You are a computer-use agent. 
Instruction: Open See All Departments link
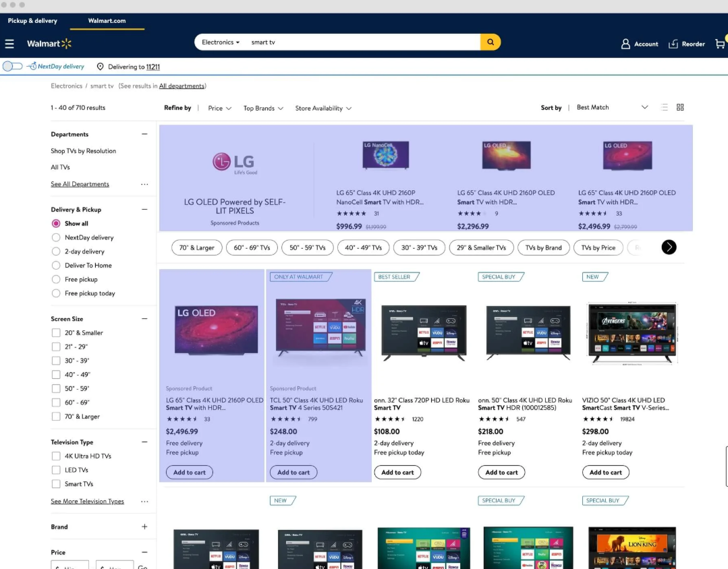[80, 184]
